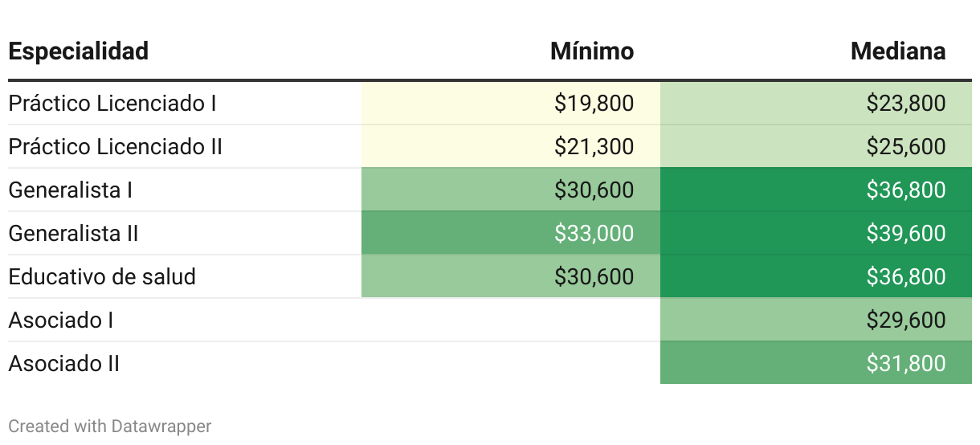
Task: Select the Educativo de salud row label
Action: click(102, 276)
